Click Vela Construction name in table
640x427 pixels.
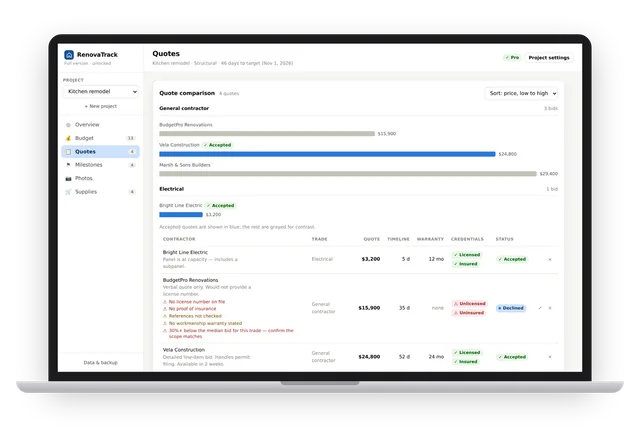[x=184, y=350]
